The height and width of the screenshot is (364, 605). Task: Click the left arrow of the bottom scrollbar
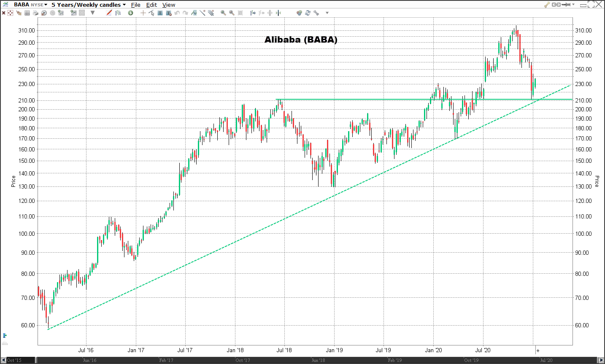tap(3, 360)
